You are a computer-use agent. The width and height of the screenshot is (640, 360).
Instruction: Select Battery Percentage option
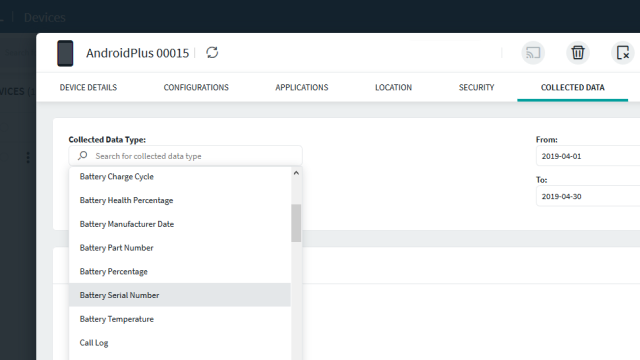click(180, 271)
